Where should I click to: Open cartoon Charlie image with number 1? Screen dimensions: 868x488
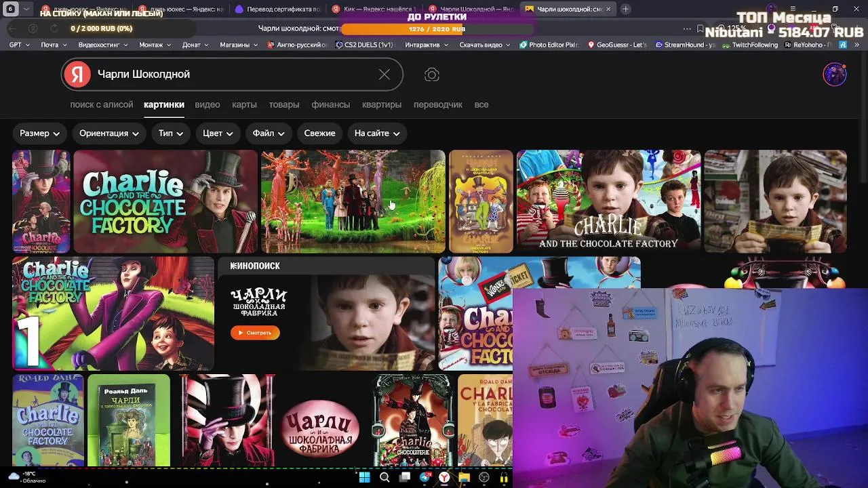pyautogui.click(x=113, y=314)
